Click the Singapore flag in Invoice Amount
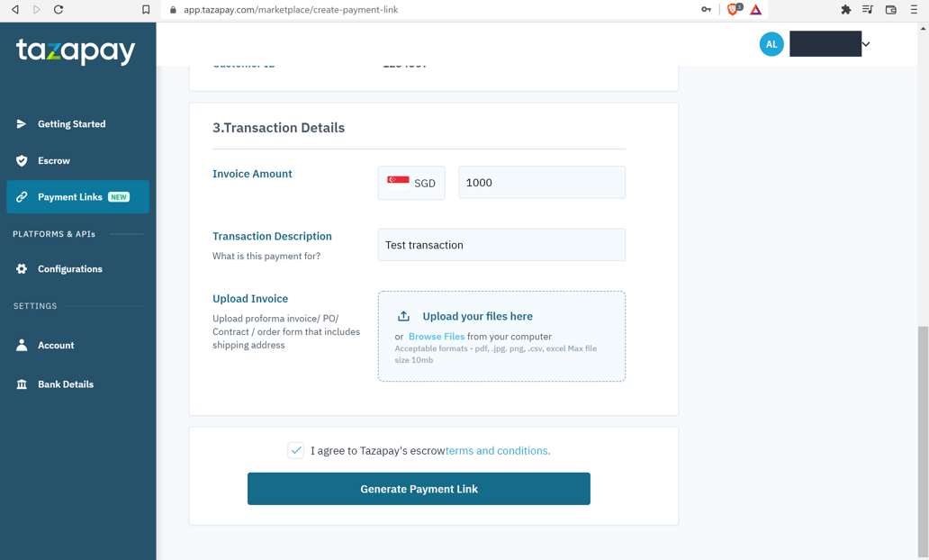This screenshot has width=929, height=560. pyautogui.click(x=396, y=182)
